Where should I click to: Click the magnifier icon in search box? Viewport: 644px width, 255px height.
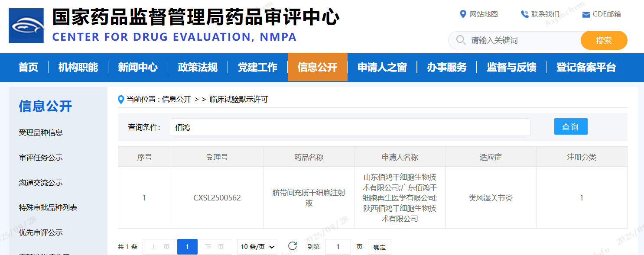click(461, 40)
